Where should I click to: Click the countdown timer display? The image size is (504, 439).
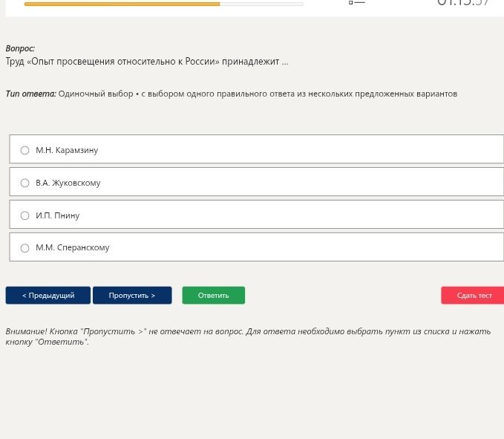pyautogui.click(x=463, y=2)
